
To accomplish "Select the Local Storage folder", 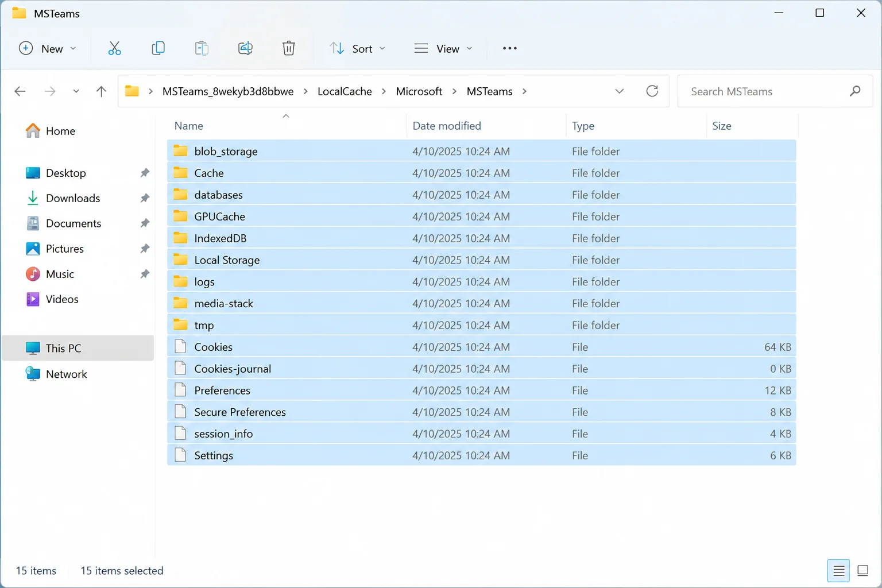I will [x=482, y=260].
